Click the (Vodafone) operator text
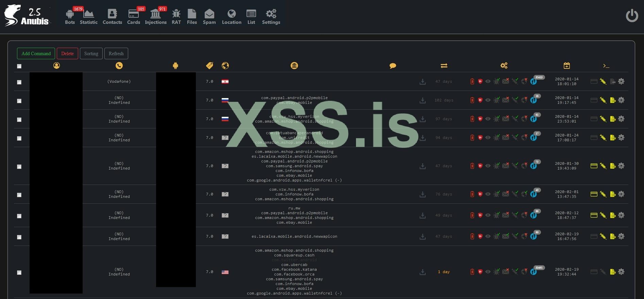The image size is (644, 299). (119, 81)
